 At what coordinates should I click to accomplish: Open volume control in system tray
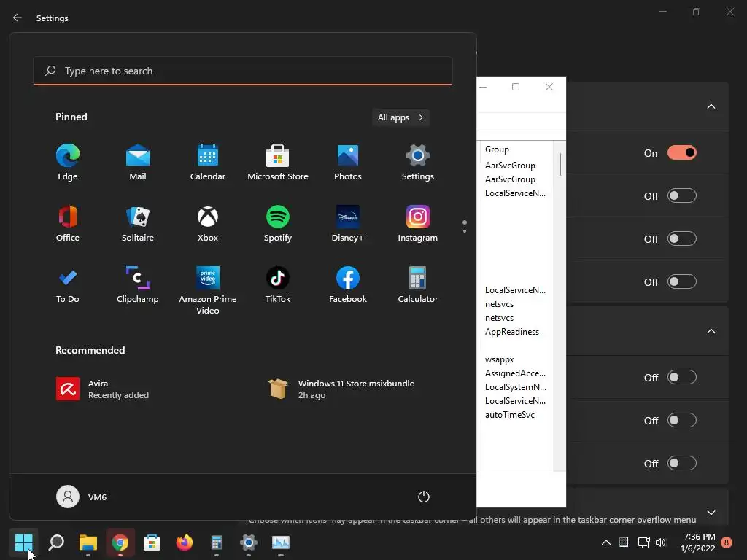click(661, 542)
